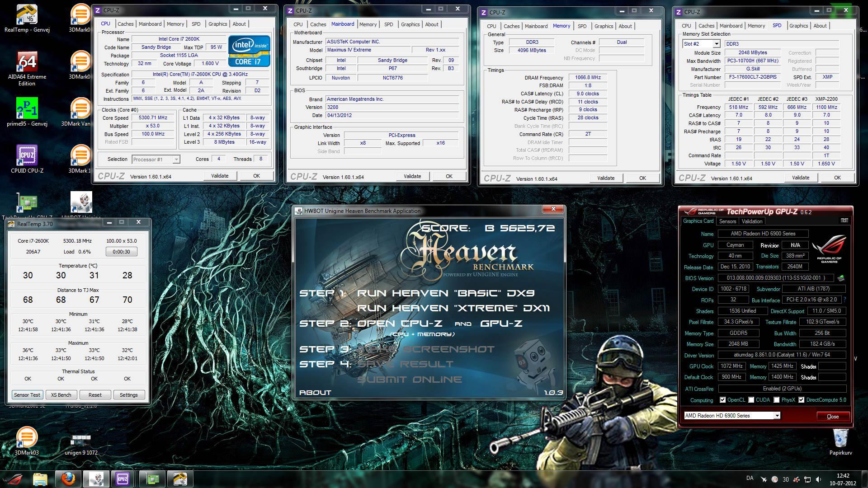Viewport: 868px width, 488px height.
Task: Toggle OpenCL checkbox in GPU-Z
Action: (722, 400)
